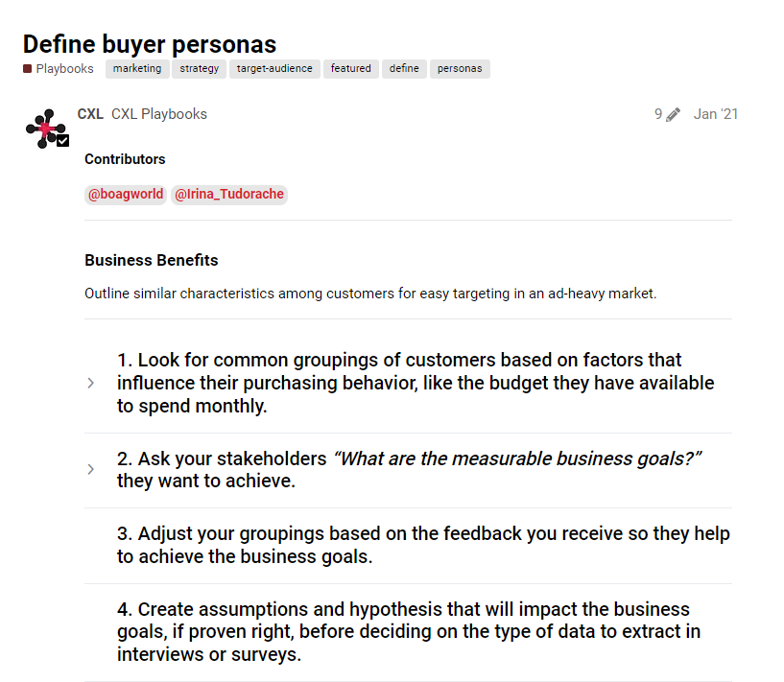The height and width of the screenshot is (682, 784).
Task: Expand step 2 about stakeholders' business goals
Action: tap(91, 469)
